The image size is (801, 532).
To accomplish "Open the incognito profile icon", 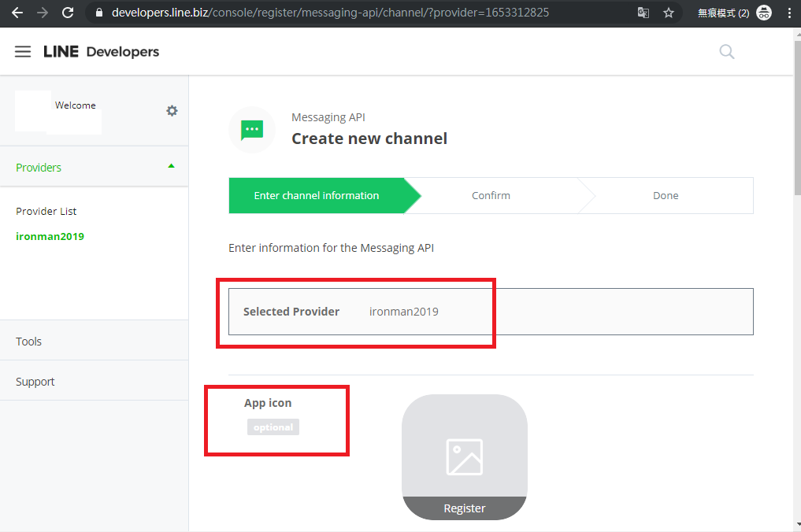I will [764, 13].
